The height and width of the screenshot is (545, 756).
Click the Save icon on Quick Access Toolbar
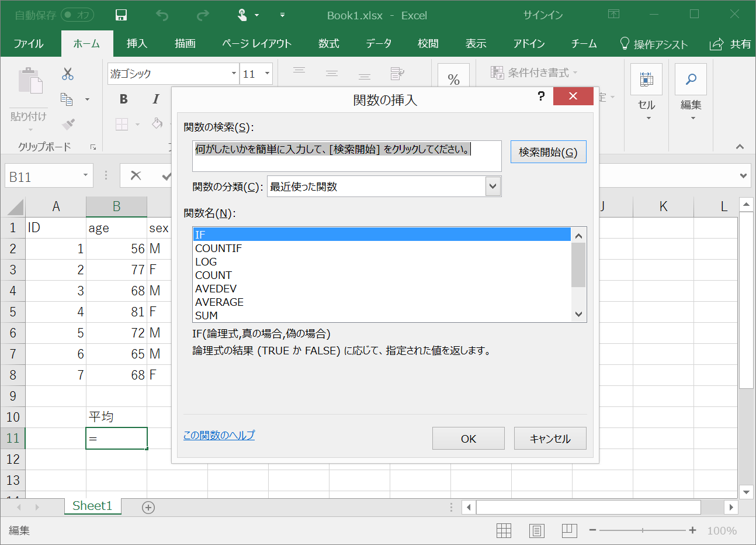coord(121,15)
